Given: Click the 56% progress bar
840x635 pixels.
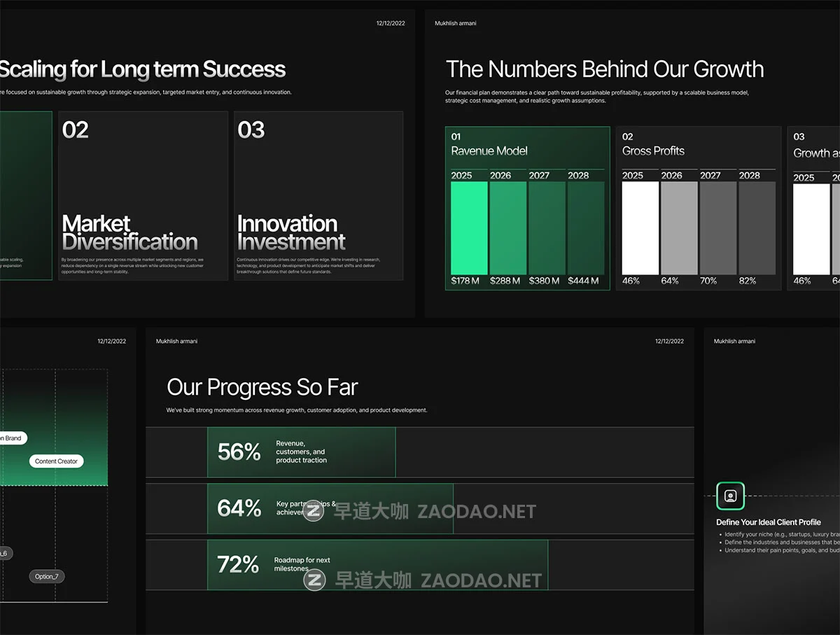Looking at the screenshot, I should (302, 452).
